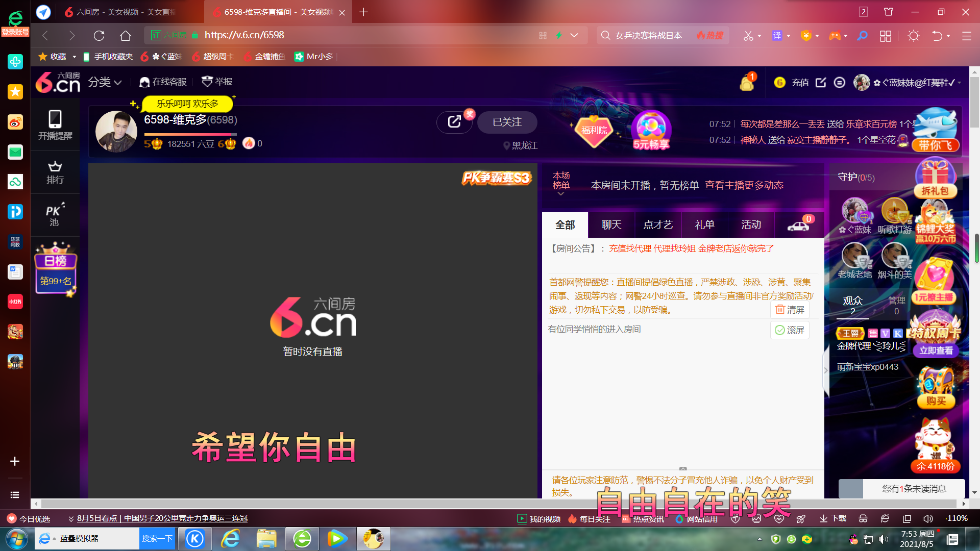Image resolution: width=980 pixels, height=551 pixels.
Task: Open the browser apps grid icon
Action: pos(886,36)
